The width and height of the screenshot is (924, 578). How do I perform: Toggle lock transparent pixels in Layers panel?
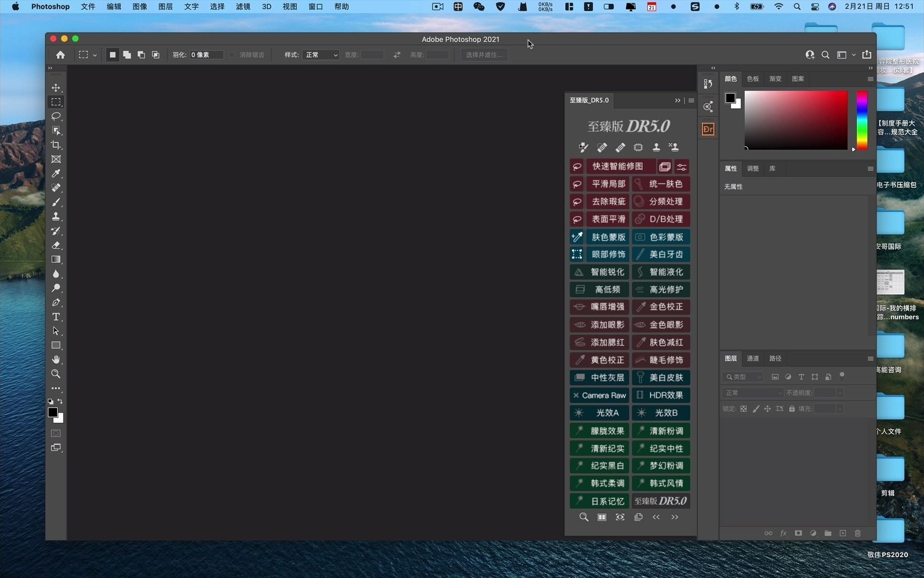click(743, 409)
